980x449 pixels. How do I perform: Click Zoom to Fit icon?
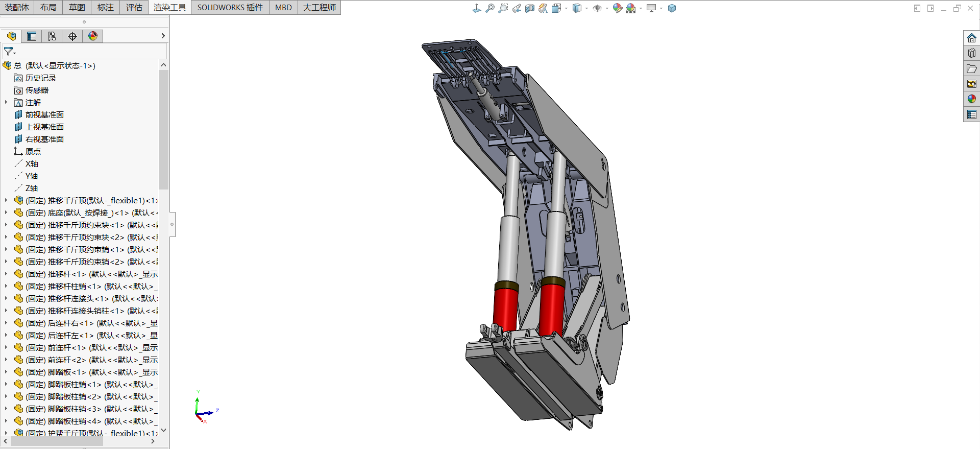tap(490, 8)
